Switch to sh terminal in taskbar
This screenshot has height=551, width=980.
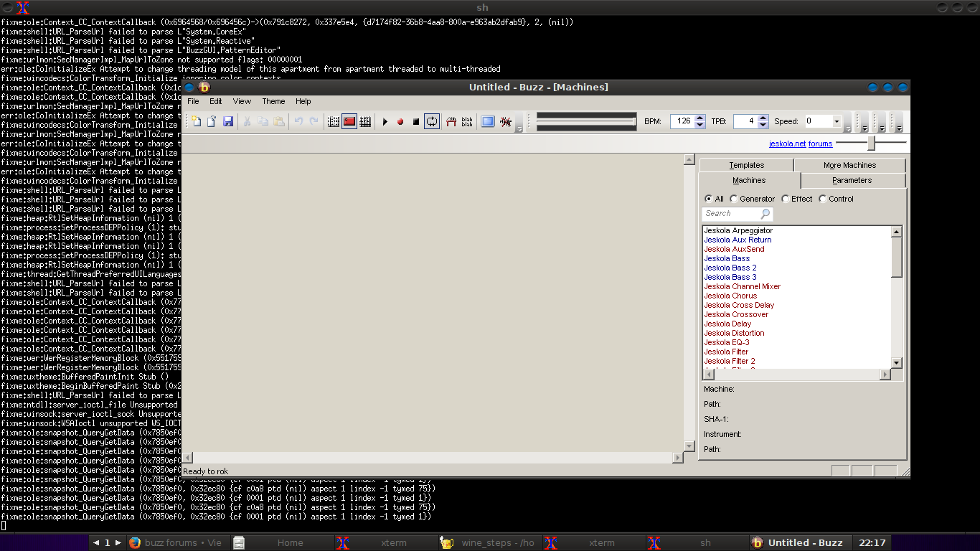click(x=697, y=542)
